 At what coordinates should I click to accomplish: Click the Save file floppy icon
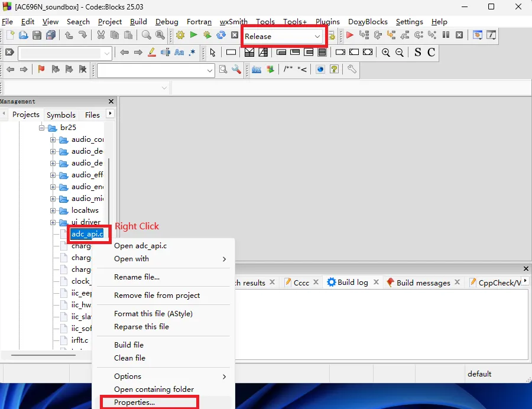point(37,35)
